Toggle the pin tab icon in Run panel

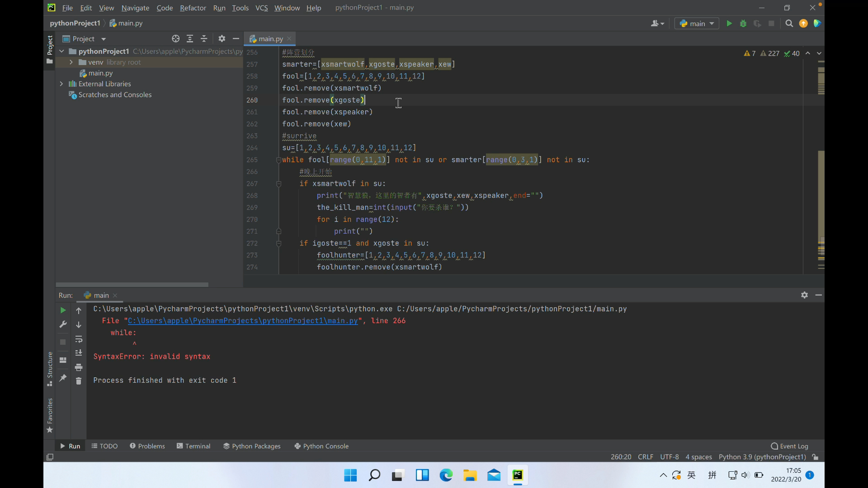tap(63, 378)
